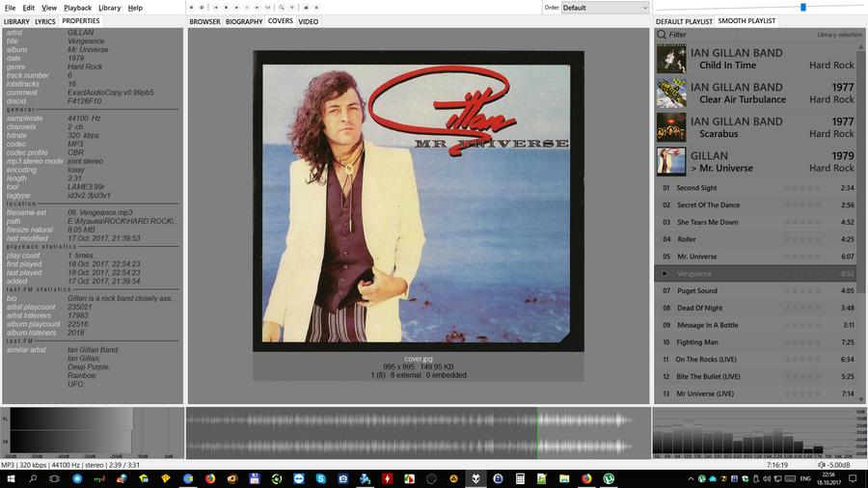Open the Edit menu
868x488 pixels.
click(x=28, y=8)
